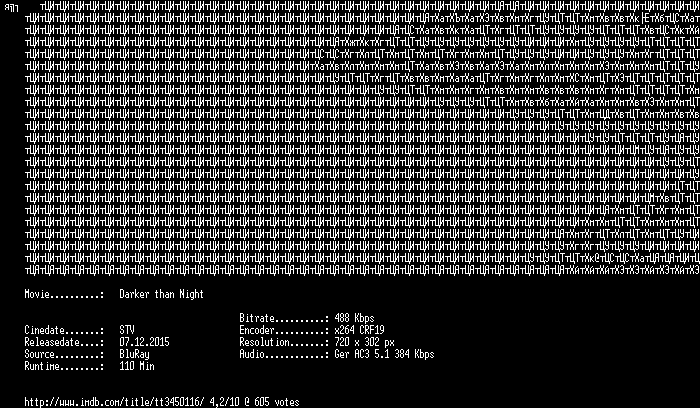The width and height of the screenshot is (700, 408).
Task: Select the 110 Min runtime value
Action: pyautogui.click(x=137, y=366)
